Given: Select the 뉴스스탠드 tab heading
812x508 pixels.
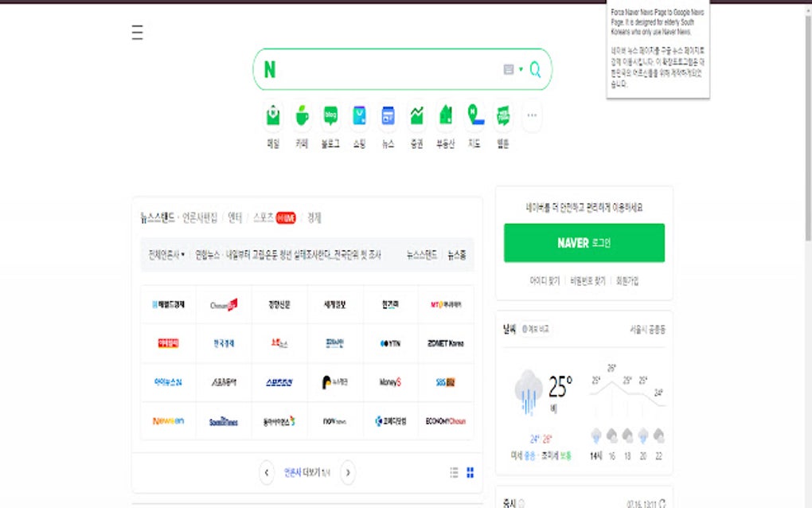Looking at the screenshot, I should click(x=158, y=218).
